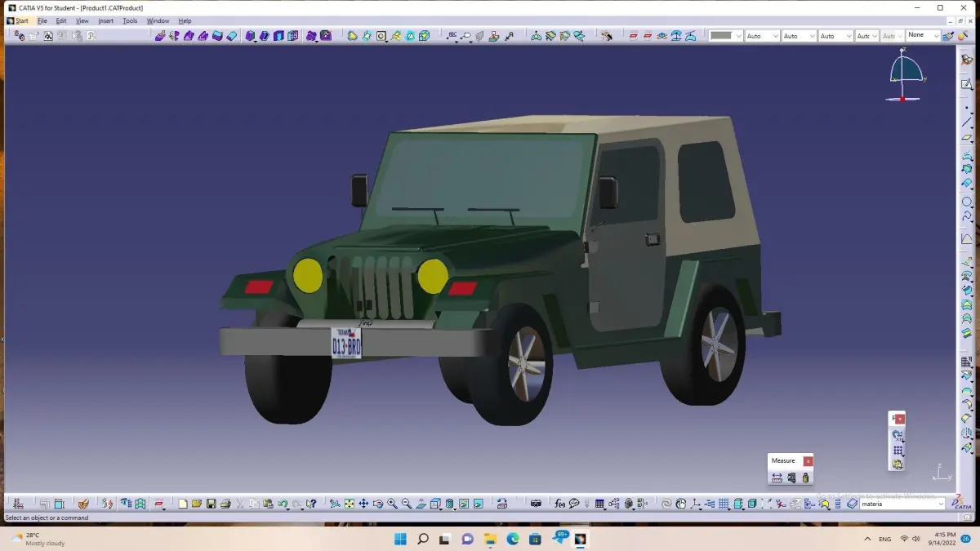This screenshot has width=980, height=551.
Task: Undo the last action
Action: pos(282,504)
